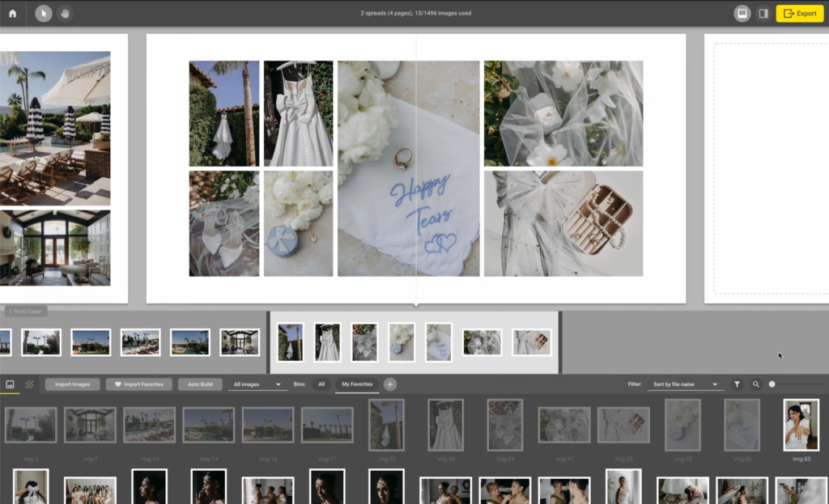829x504 pixels.
Task: Click Import Favorites button
Action: (139, 384)
